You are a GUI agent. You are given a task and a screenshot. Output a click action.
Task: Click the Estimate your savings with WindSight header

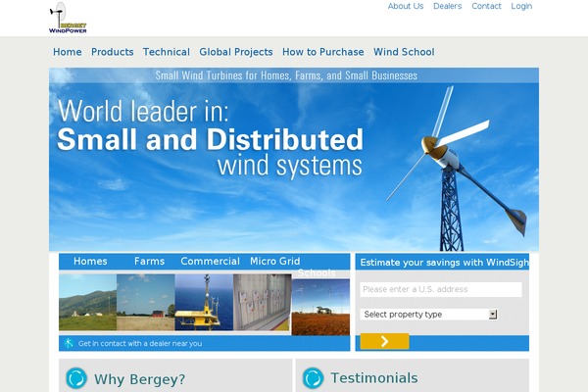pyautogui.click(x=444, y=263)
